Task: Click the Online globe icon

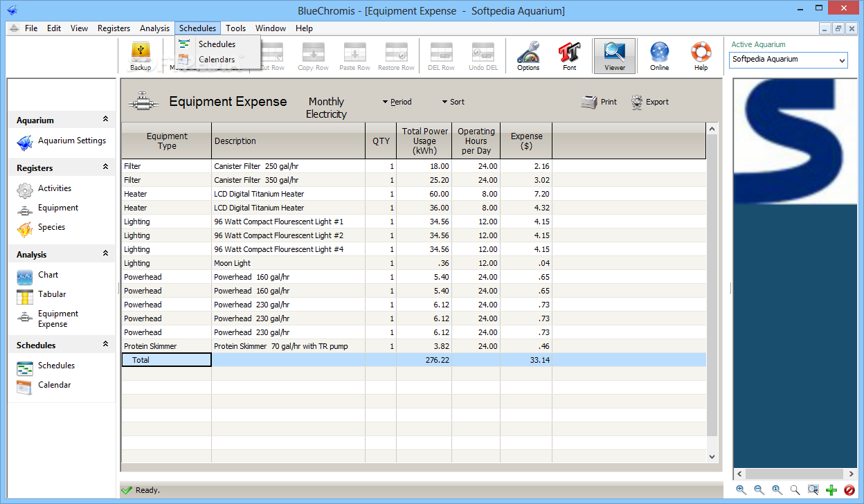Action: tap(659, 56)
